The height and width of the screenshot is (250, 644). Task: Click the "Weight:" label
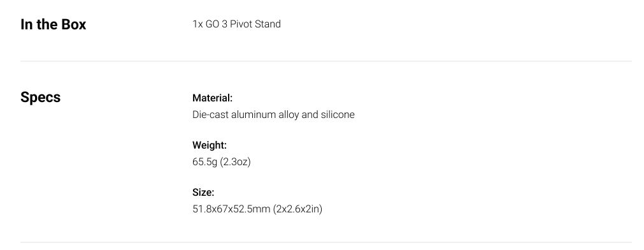click(210, 145)
